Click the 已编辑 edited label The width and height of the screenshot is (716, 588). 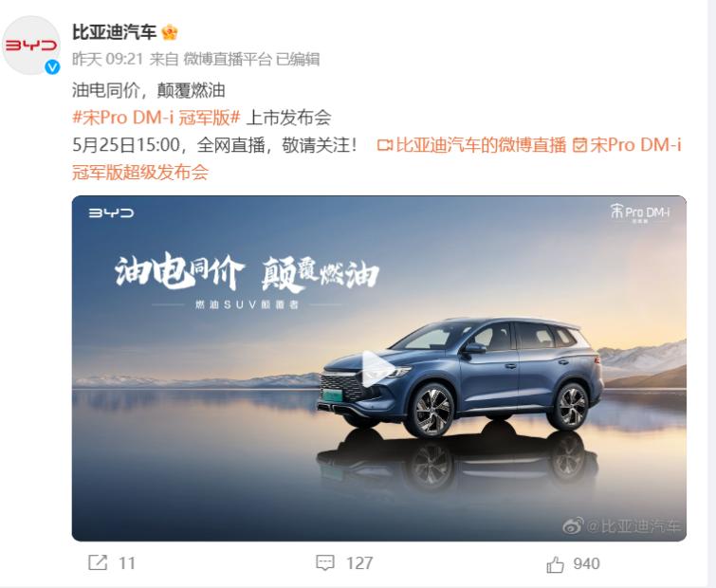pyautogui.click(x=298, y=60)
